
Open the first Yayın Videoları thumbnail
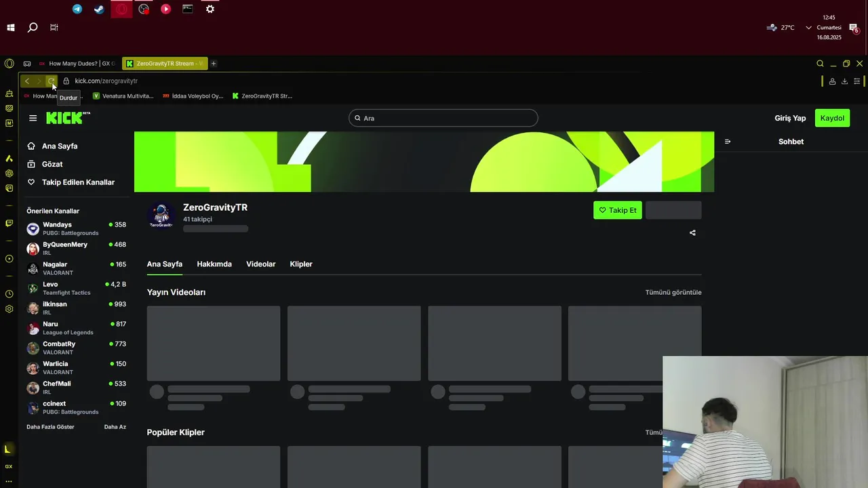pyautogui.click(x=214, y=343)
